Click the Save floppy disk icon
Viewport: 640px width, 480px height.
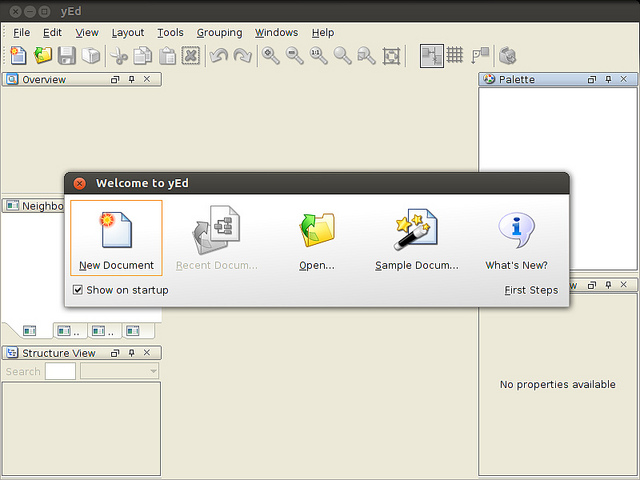pyautogui.click(x=67, y=56)
